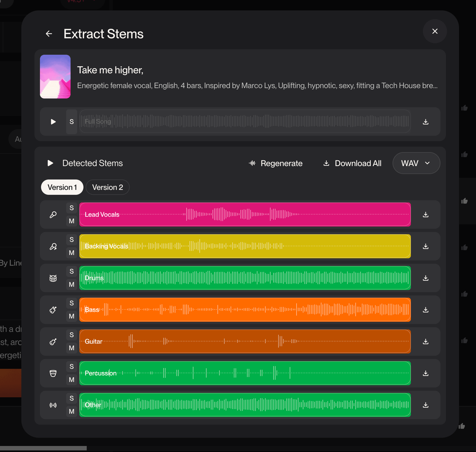This screenshot has height=452, width=476.
Task: Click the Lead Vocals microphone icon
Action: (53, 215)
